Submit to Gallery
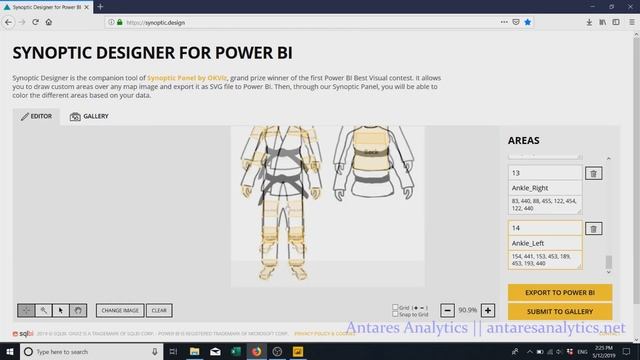The image size is (640, 360). (560, 311)
